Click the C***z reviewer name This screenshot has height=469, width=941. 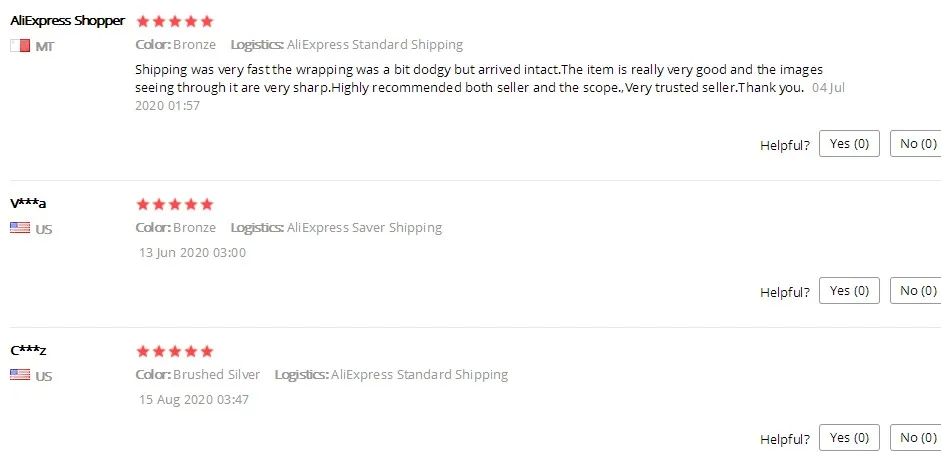(29, 351)
